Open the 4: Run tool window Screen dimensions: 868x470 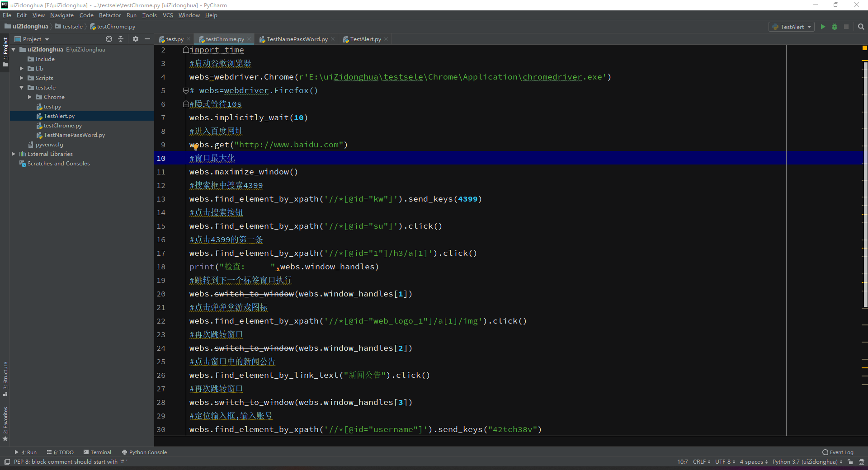pyautogui.click(x=26, y=452)
